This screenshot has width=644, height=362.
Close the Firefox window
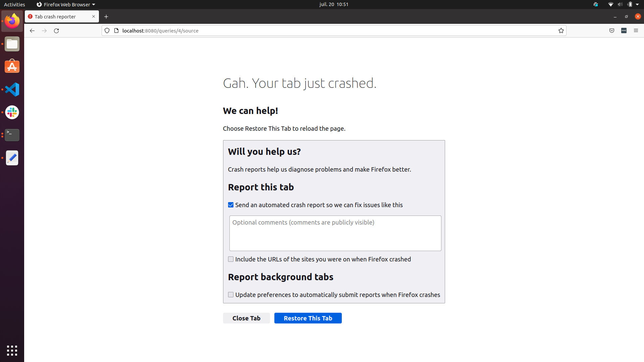pos(638,16)
